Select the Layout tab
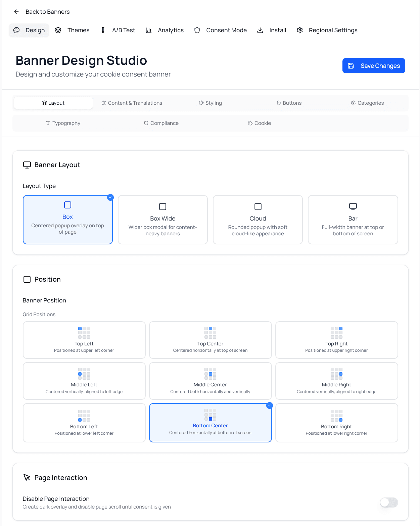Screen dimensions: 420x526 (53, 103)
